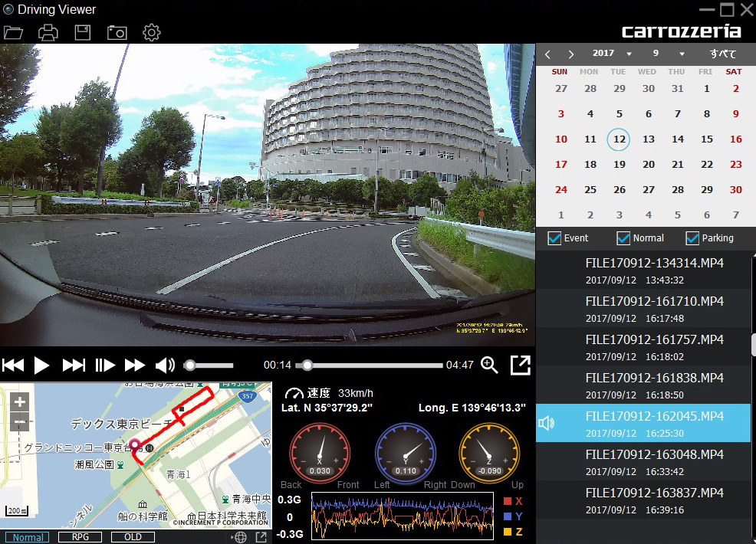The width and height of the screenshot is (756, 544).
Task: Click the volume slider
Action: click(x=209, y=365)
